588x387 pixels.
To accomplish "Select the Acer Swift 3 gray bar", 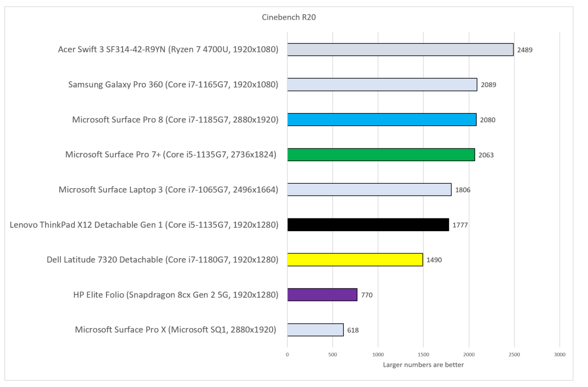I will [400, 49].
